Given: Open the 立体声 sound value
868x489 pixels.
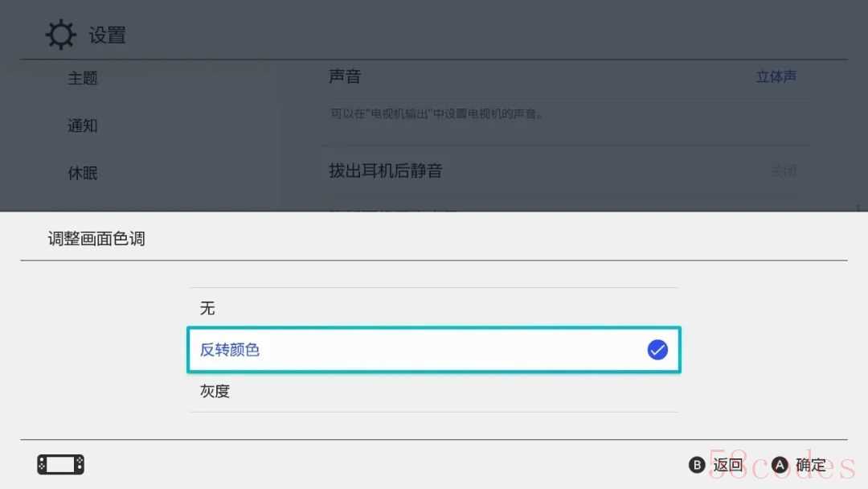Looking at the screenshot, I should pyautogui.click(x=776, y=76).
